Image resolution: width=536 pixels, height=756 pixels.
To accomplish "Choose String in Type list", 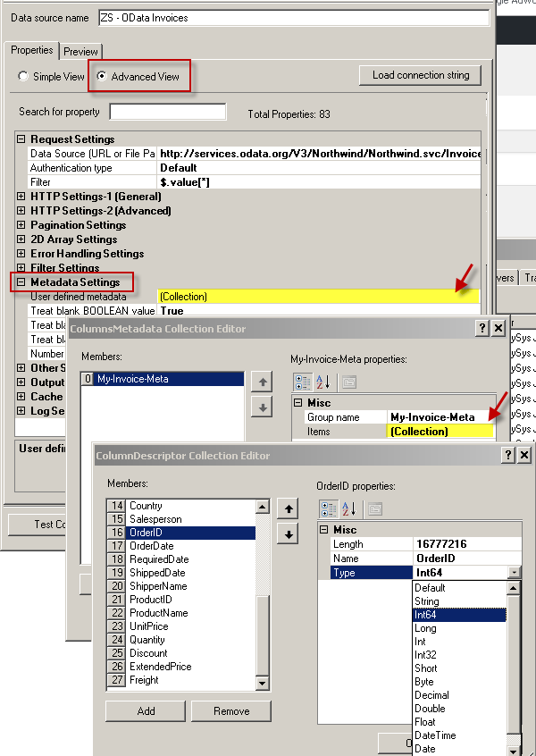I will (x=460, y=601).
